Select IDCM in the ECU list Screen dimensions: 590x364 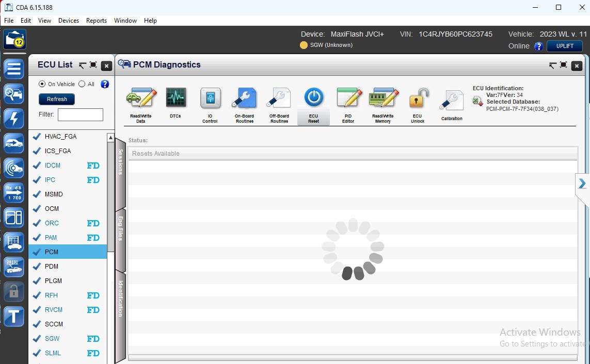(68, 166)
